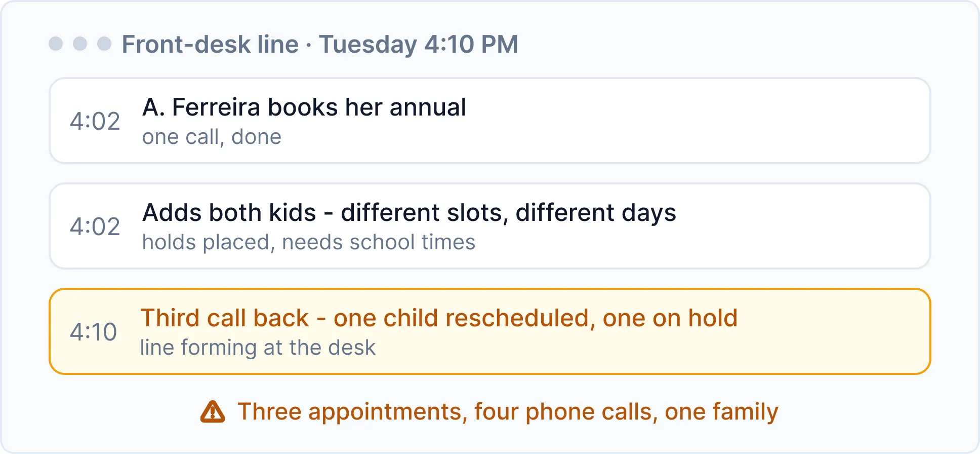Image resolution: width=980 pixels, height=454 pixels.
Task: Click the third gray window dot
Action: [104, 44]
